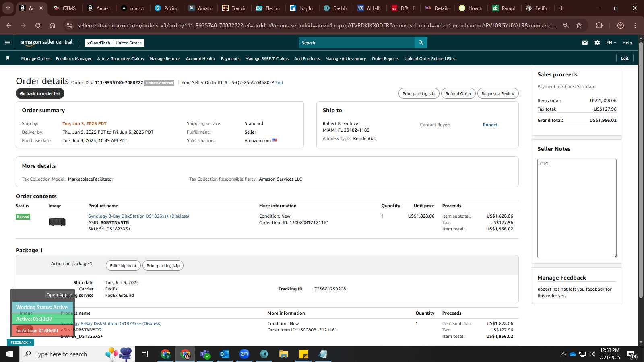Click into the Seller Notes text area
Image resolution: width=644 pixels, height=362 pixels.
577,208
